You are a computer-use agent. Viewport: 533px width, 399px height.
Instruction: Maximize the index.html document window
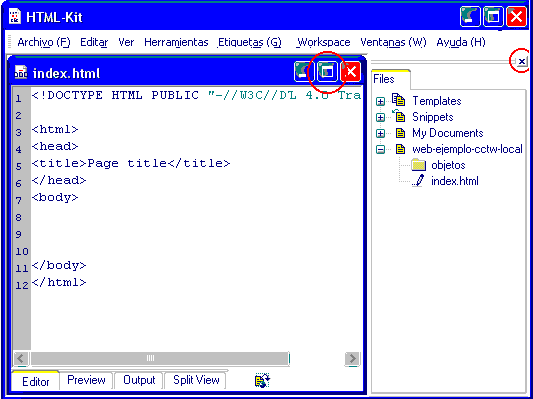(x=327, y=71)
